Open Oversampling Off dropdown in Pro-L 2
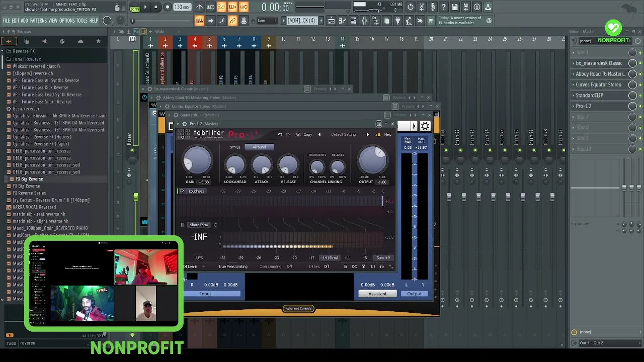The height and width of the screenshot is (362, 644). (x=289, y=266)
